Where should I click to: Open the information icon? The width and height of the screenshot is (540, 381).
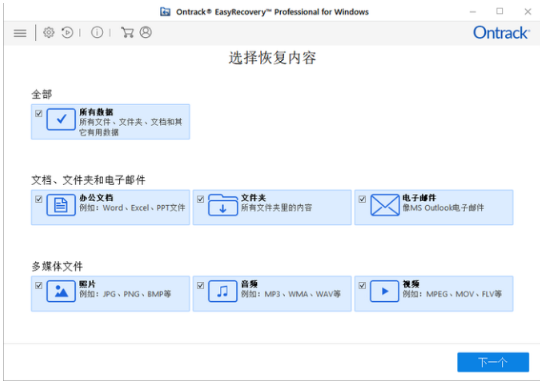tap(97, 32)
